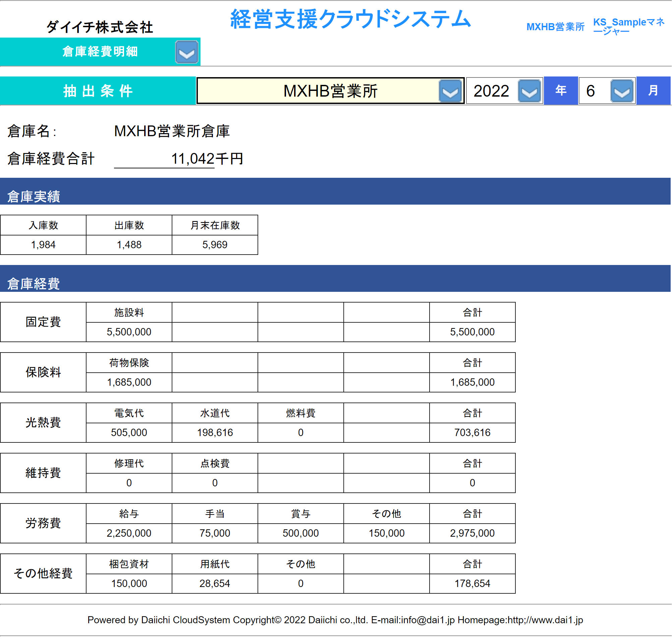This screenshot has width=672, height=640.
Task: Click the warehouse name MXHB営業所倉庫
Action: pos(172,131)
